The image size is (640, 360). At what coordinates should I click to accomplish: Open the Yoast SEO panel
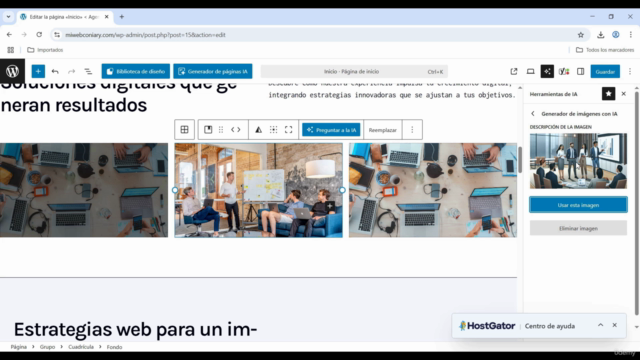pyautogui.click(x=564, y=71)
